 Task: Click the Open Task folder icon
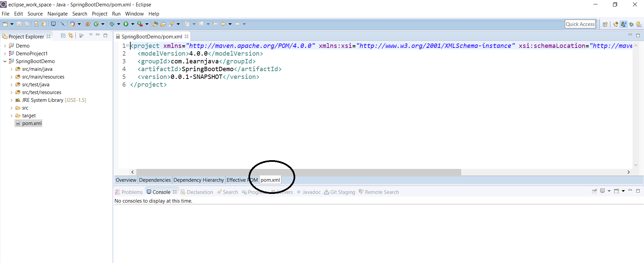[163, 24]
